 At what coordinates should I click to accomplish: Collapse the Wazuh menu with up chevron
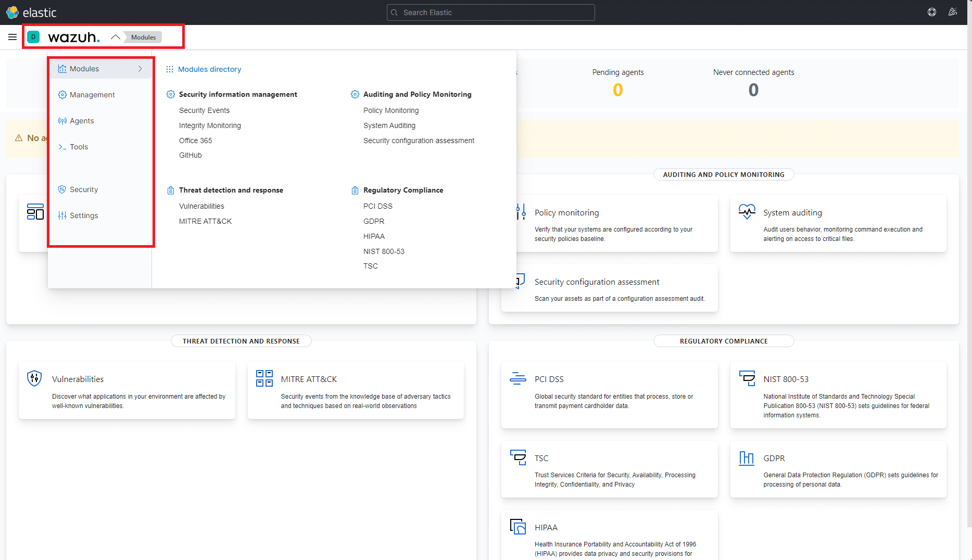point(116,37)
